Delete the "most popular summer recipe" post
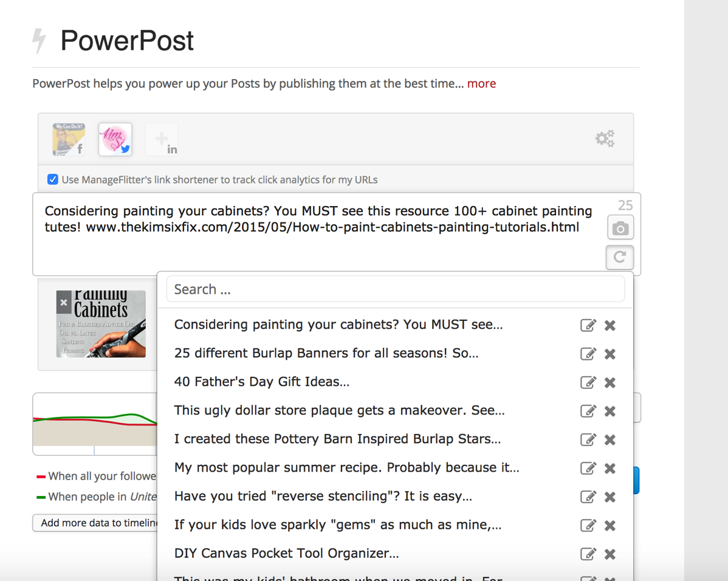The image size is (728, 581). (610, 469)
